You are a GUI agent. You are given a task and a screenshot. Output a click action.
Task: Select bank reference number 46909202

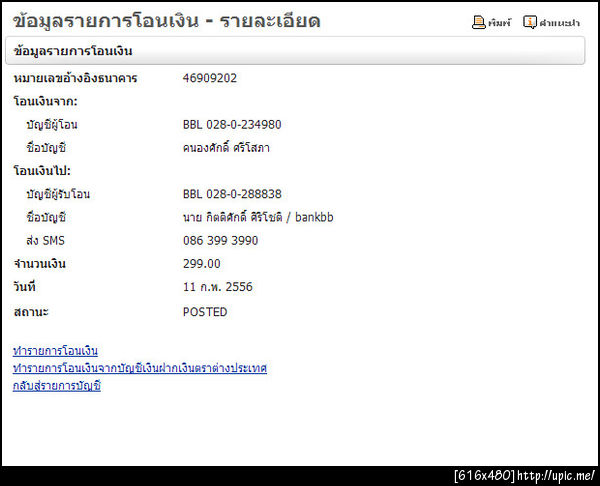click(210, 78)
